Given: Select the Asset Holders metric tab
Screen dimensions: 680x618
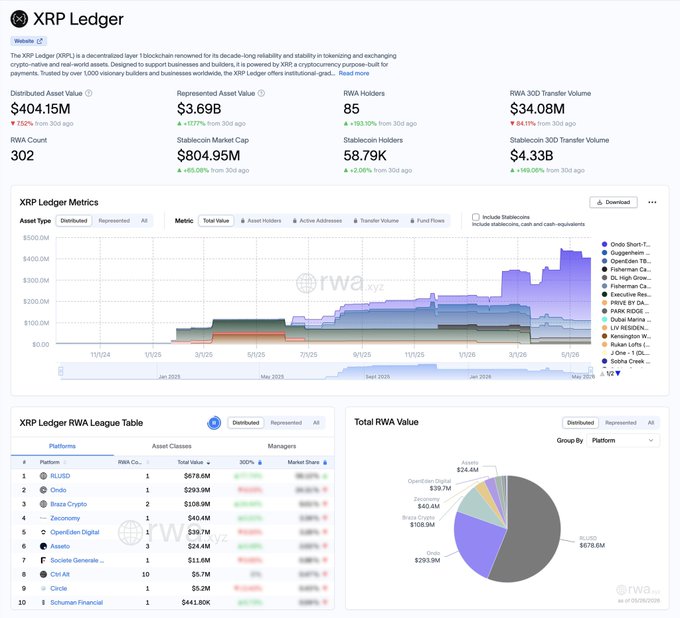Looking at the screenshot, I should click(x=261, y=221).
